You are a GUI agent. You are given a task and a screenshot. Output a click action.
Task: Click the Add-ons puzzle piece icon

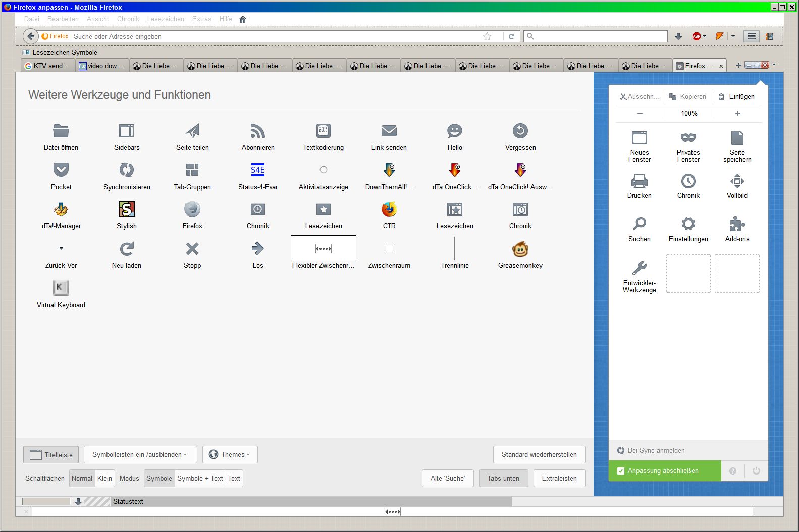coord(737,224)
